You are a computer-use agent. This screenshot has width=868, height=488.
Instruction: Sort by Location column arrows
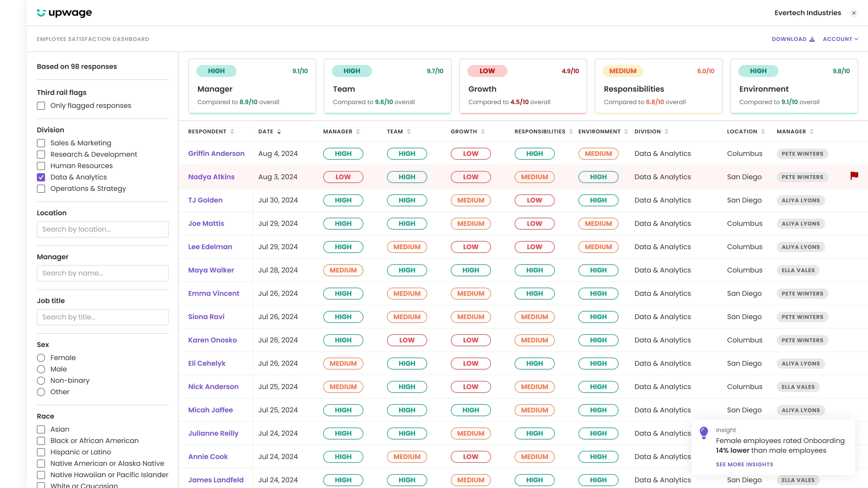point(763,132)
